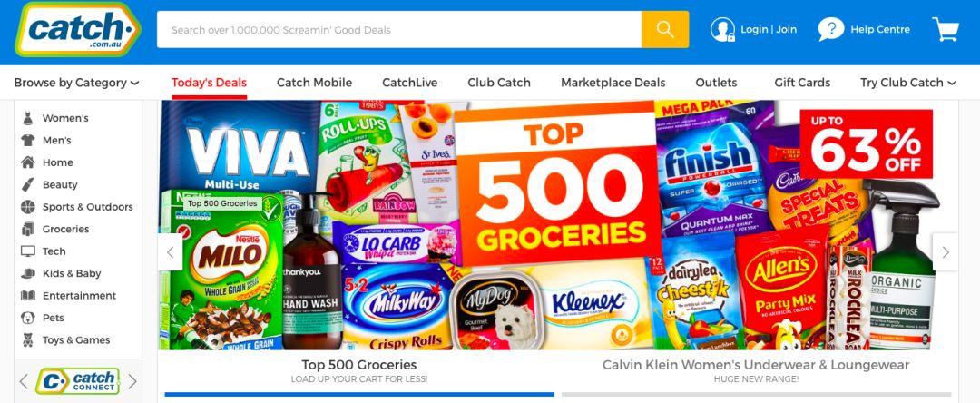Click the Login user profile icon
980x403 pixels.
click(722, 29)
